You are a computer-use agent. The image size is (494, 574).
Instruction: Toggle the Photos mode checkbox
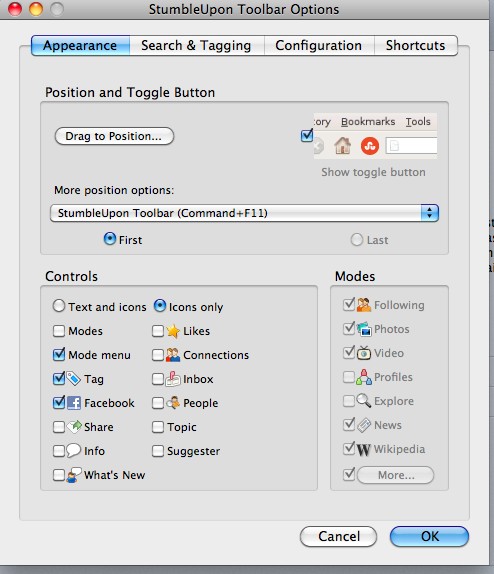349,328
